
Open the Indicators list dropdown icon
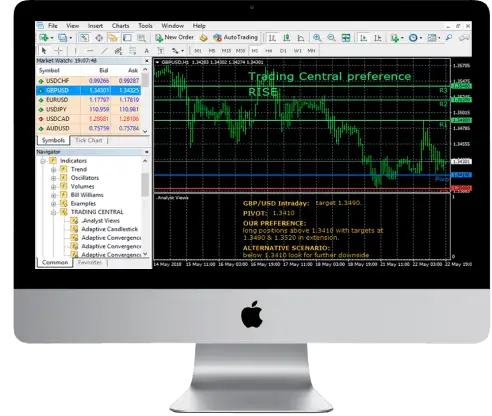click(396, 38)
